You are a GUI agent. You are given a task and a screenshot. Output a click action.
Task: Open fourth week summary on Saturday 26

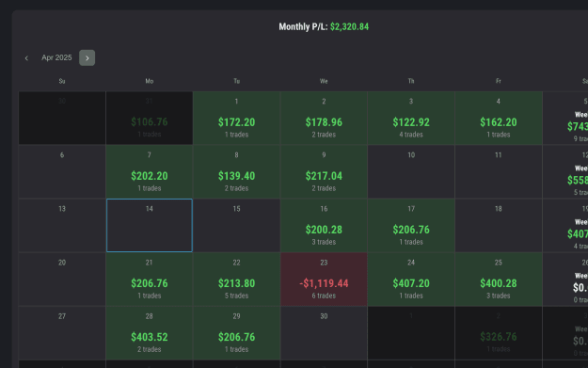565,280
